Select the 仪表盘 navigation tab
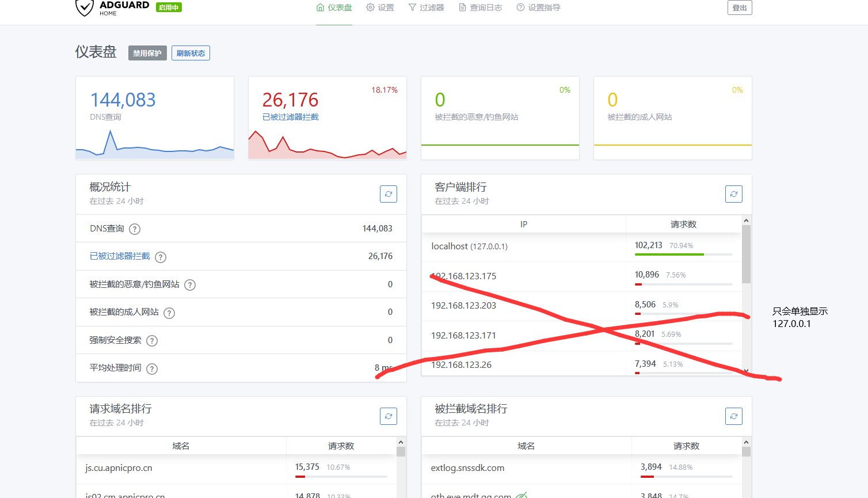868x498 pixels. (334, 7)
